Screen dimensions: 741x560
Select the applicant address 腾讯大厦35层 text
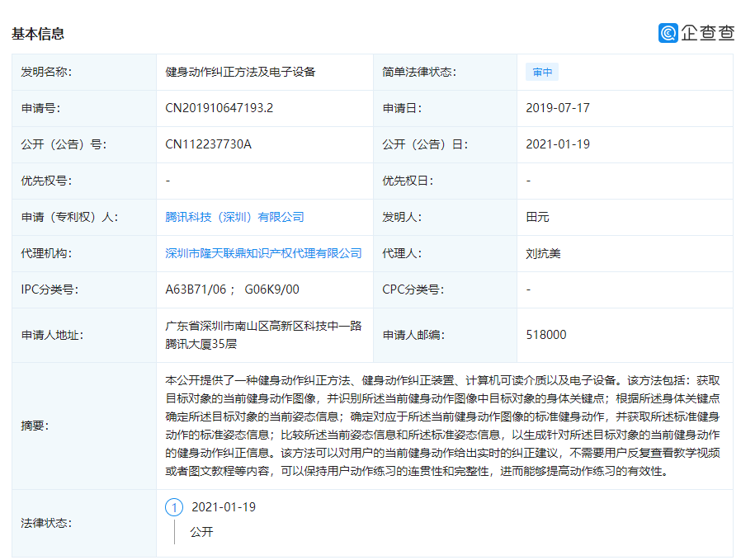coord(201,344)
